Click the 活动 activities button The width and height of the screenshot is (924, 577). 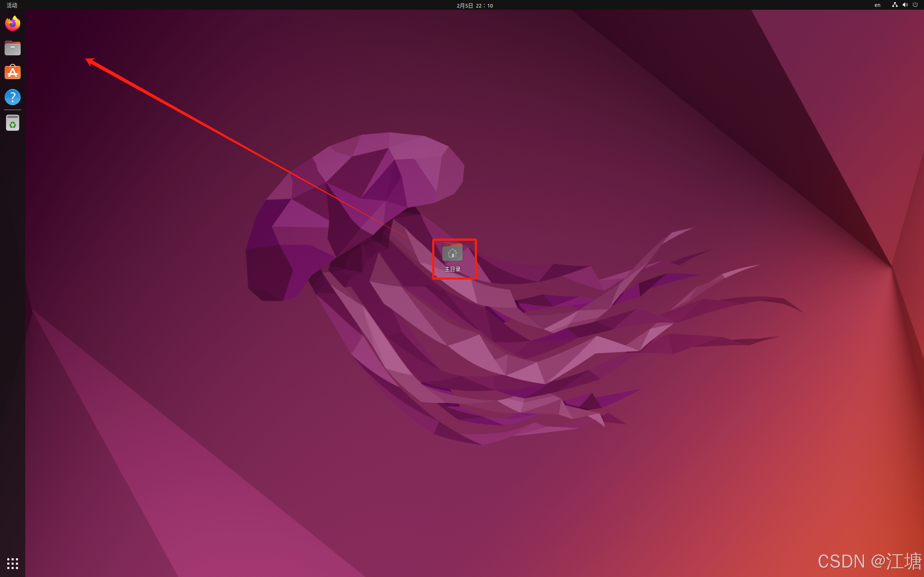point(12,5)
